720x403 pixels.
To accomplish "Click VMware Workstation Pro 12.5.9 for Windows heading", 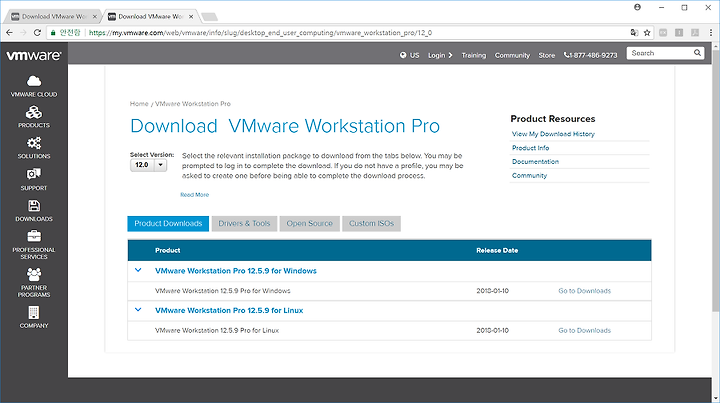I will pyautogui.click(x=236, y=271).
